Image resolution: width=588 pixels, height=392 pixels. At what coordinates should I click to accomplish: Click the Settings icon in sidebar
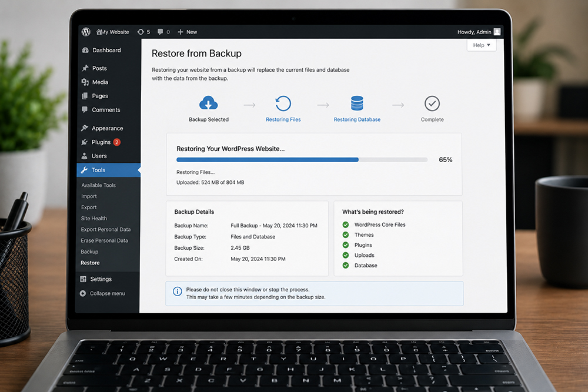[83, 279]
